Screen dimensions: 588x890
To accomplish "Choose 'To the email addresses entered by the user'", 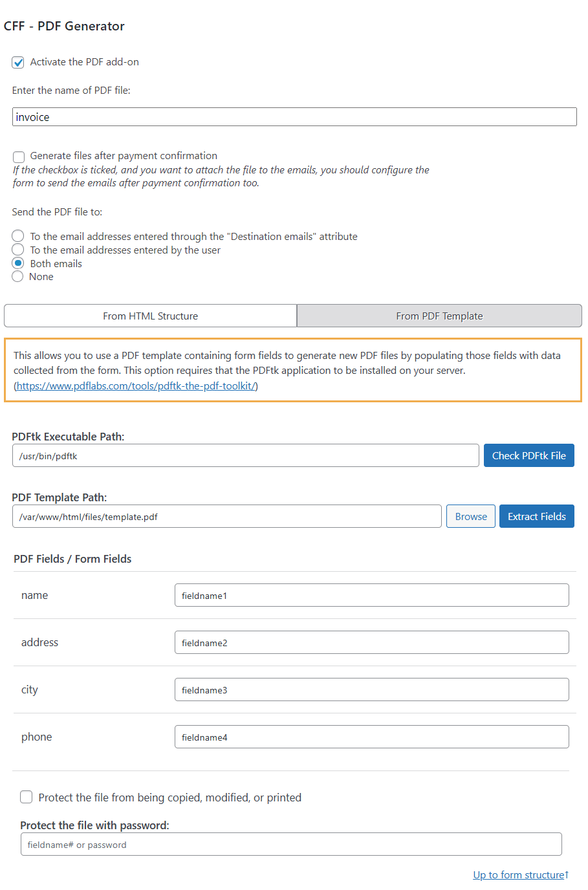I will point(17,249).
